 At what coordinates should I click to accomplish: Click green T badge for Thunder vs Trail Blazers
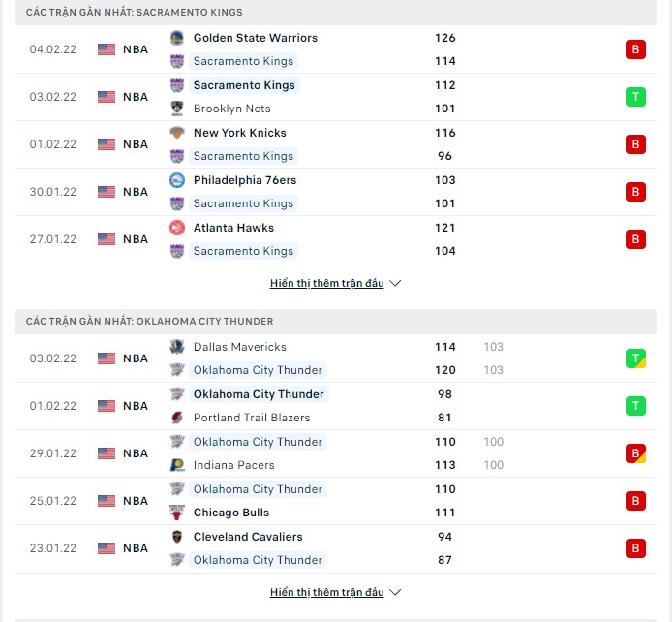coord(635,406)
